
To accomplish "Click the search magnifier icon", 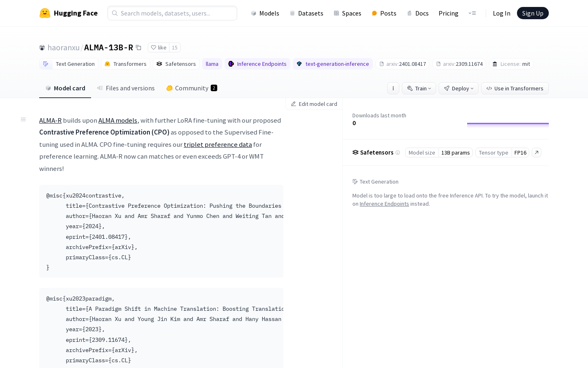I will (115, 13).
